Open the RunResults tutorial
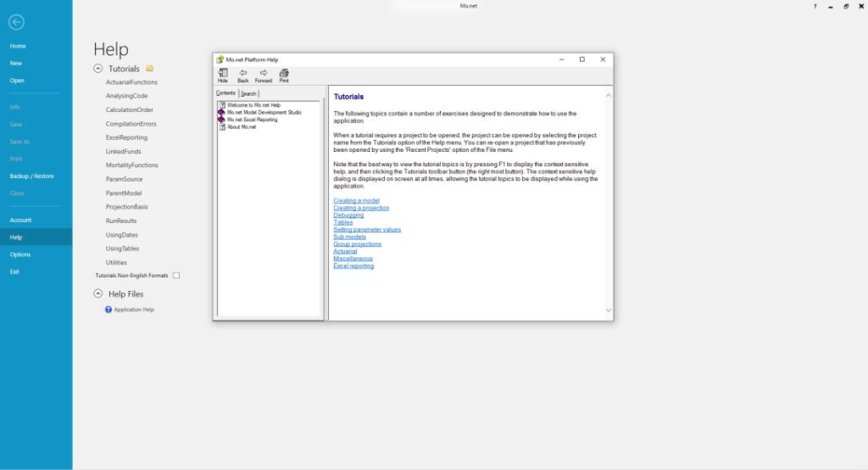Screen dimensions: 868x470 click(121, 221)
